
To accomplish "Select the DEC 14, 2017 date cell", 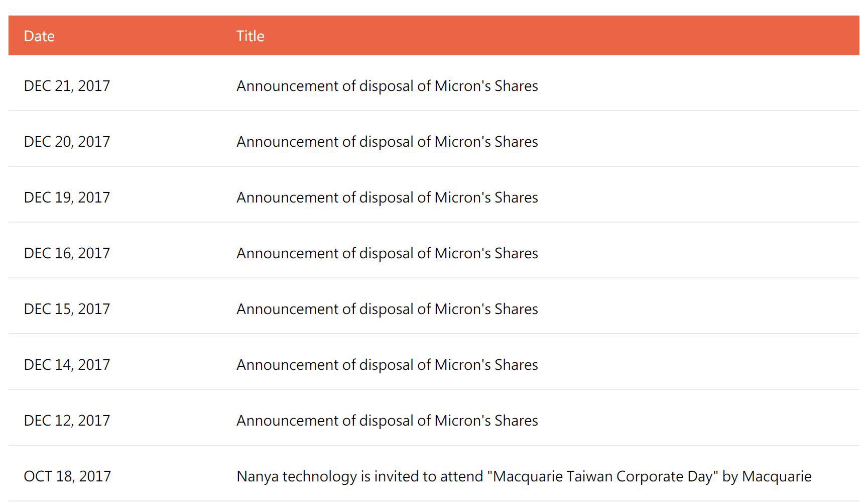I will (x=67, y=365).
